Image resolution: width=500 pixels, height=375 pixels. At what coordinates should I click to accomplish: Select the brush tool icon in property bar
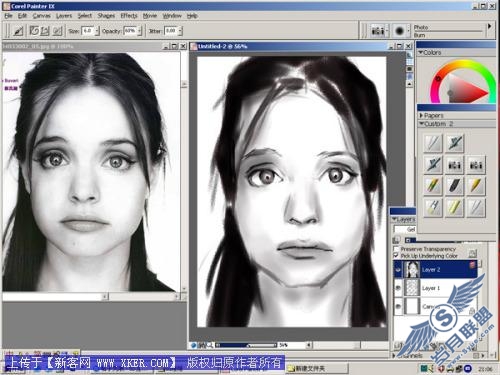18,31
